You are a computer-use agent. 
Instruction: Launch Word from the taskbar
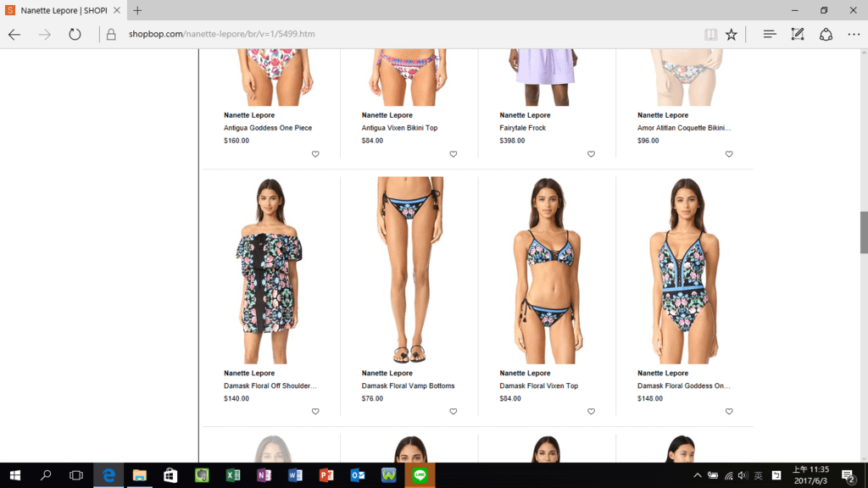pyautogui.click(x=295, y=475)
